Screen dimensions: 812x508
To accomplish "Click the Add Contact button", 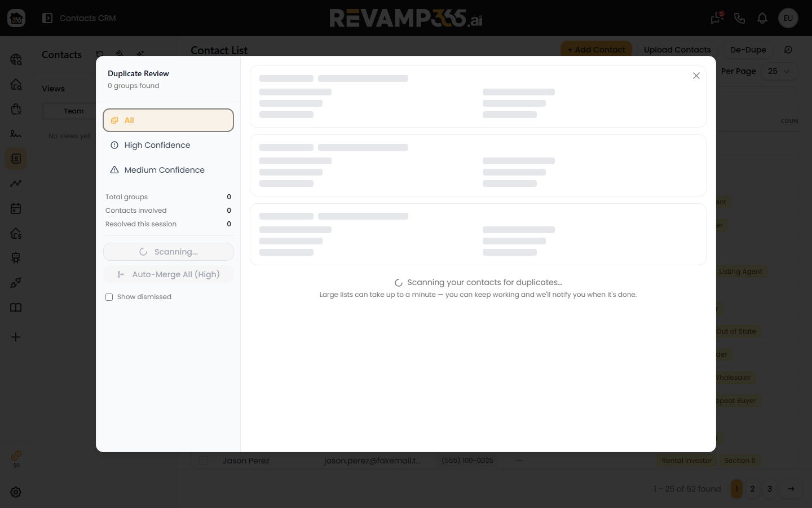I will point(596,50).
